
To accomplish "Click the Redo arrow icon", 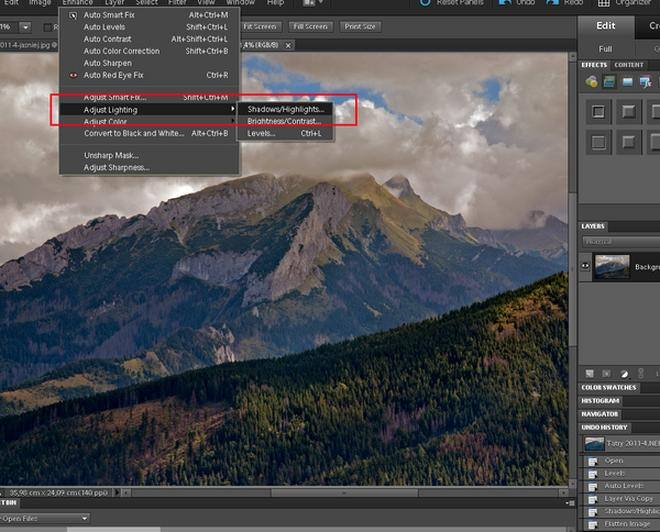I will pos(553,2).
